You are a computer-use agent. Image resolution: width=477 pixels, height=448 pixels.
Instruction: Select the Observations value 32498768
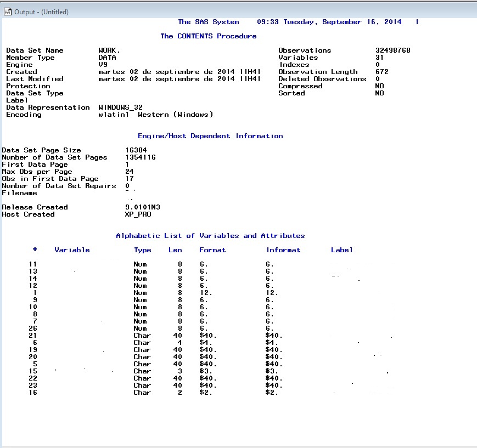click(392, 50)
